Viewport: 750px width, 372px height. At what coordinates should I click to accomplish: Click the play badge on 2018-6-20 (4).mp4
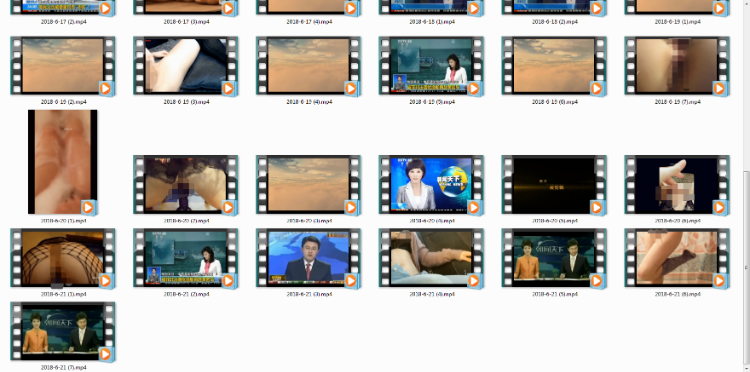tap(474, 207)
